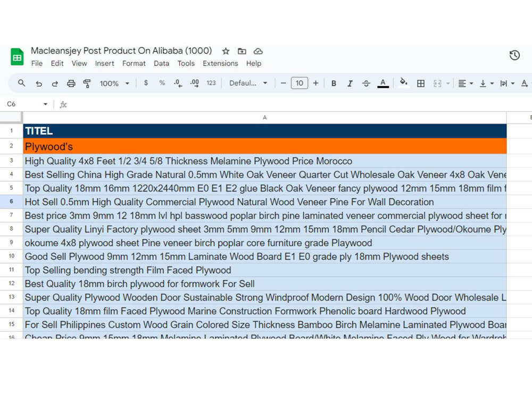Toggle italic formatting
Screen dimensions: 532x399
[x=350, y=84]
